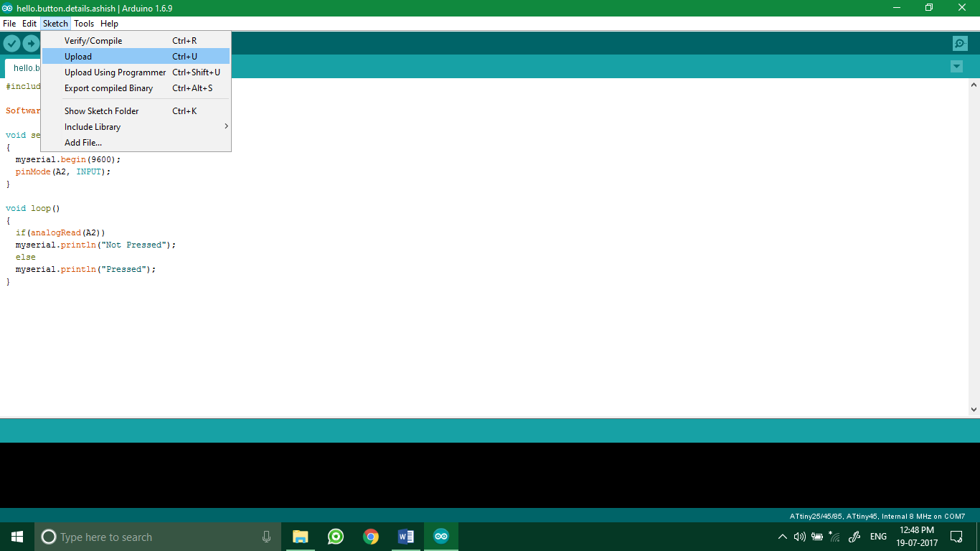Click the Verify checkmark toolbar button
Viewport: 980px width, 551px height.
pyautogui.click(x=11, y=43)
